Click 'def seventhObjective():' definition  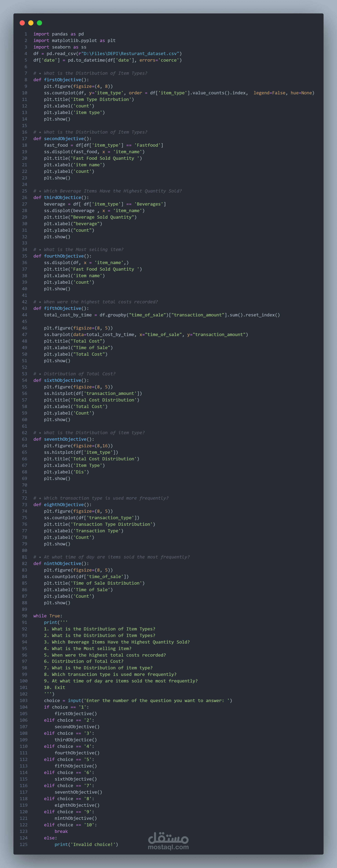[x=64, y=439]
